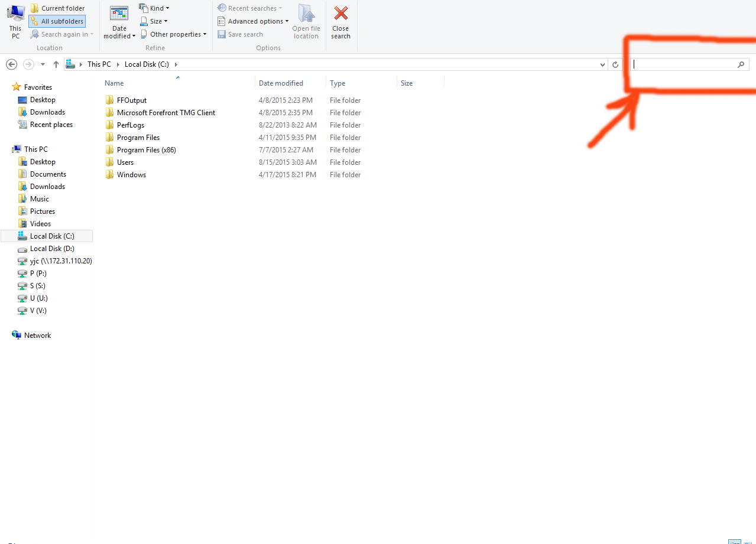
Task: Open the Kind filter dropdown
Action: pos(154,8)
